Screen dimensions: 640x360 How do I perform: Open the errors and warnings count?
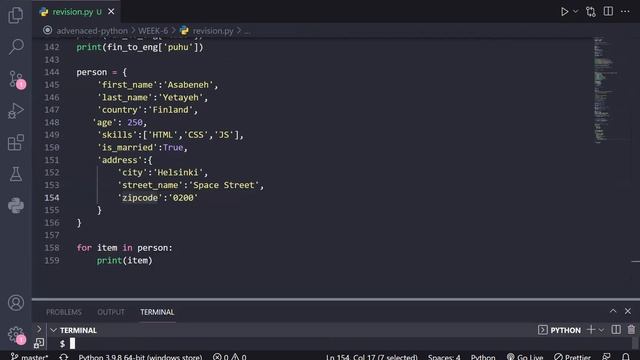pos(229,357)
